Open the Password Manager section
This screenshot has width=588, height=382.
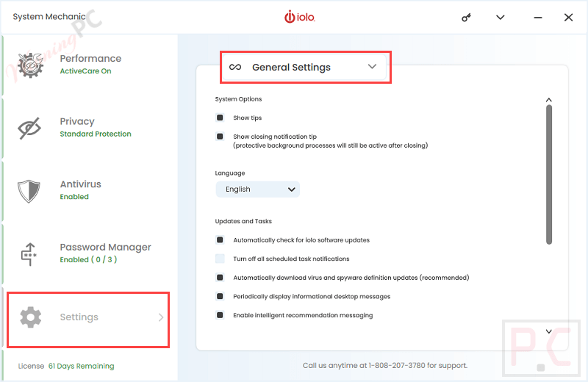[90, 253]
